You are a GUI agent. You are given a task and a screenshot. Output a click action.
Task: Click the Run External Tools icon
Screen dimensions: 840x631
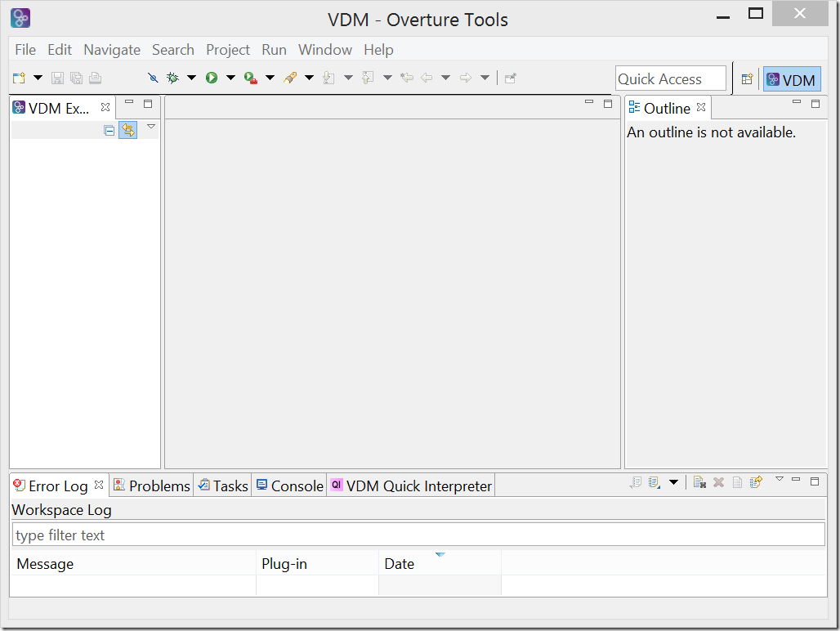[251, 78]
